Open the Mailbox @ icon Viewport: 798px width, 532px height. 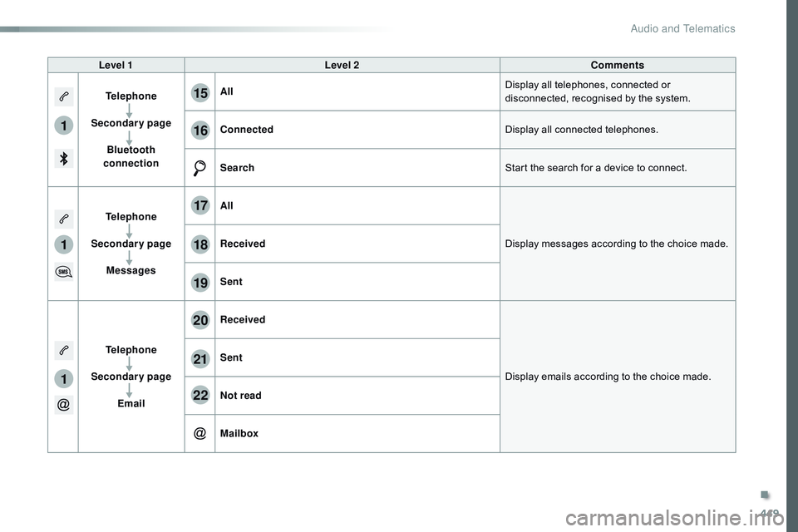[x=199, y=434]
